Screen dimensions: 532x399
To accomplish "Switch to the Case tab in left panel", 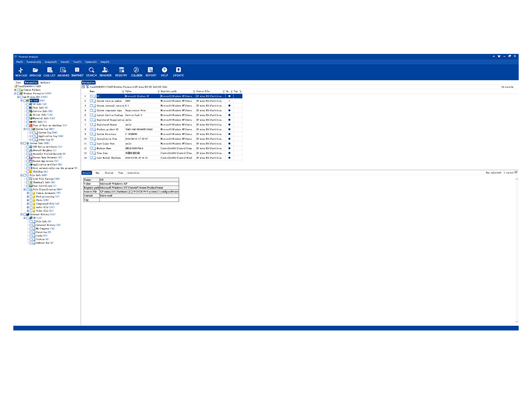I will 19,82.
